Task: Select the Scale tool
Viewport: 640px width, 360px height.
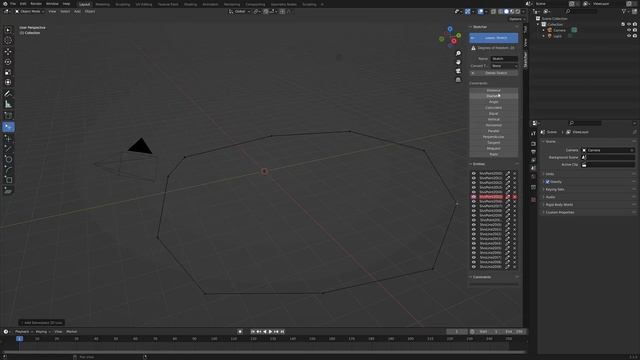Action: tap(8, 72)
